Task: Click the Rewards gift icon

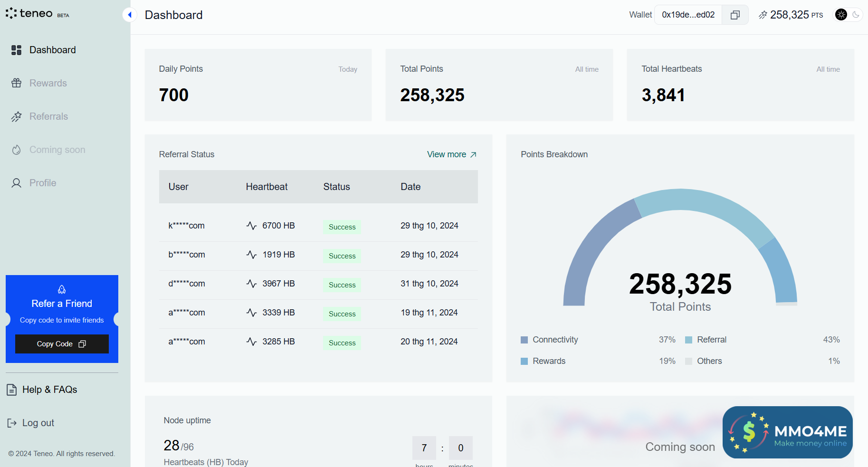Action: pos(17,83)
